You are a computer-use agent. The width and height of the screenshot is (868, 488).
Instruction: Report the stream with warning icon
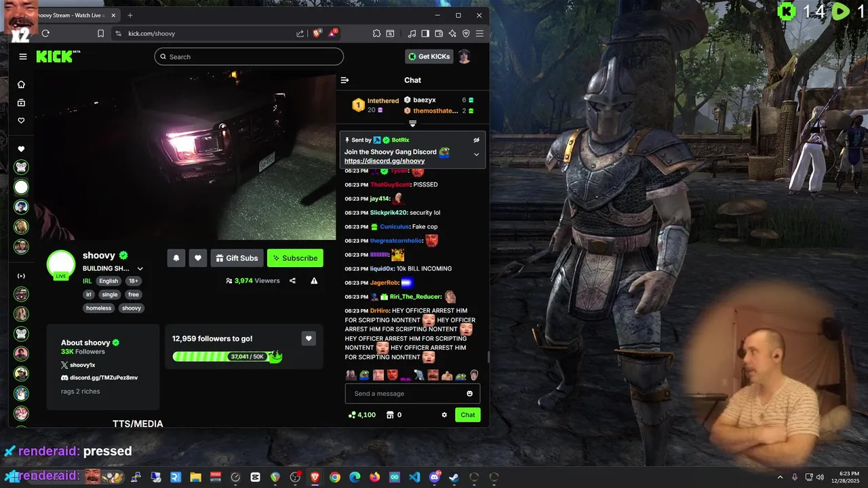[314, 281]
